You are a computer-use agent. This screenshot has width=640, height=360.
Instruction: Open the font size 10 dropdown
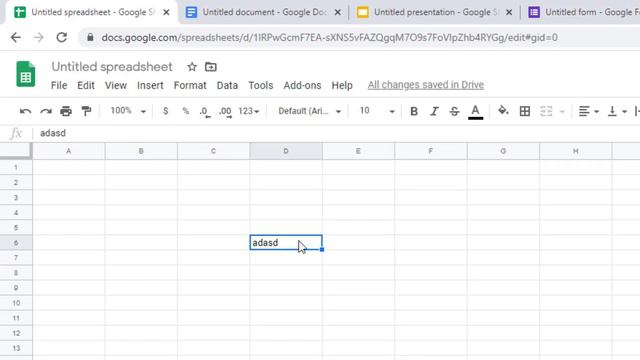[377, 111]
